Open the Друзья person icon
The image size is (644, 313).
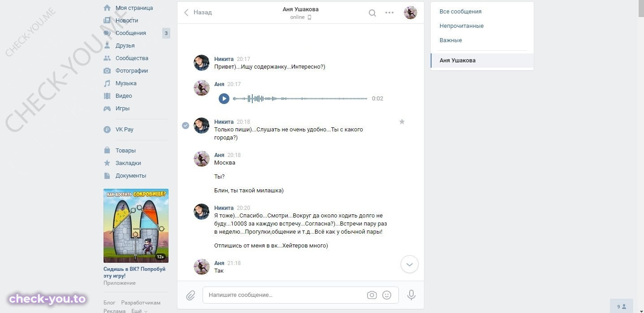[x=107, y=45]
